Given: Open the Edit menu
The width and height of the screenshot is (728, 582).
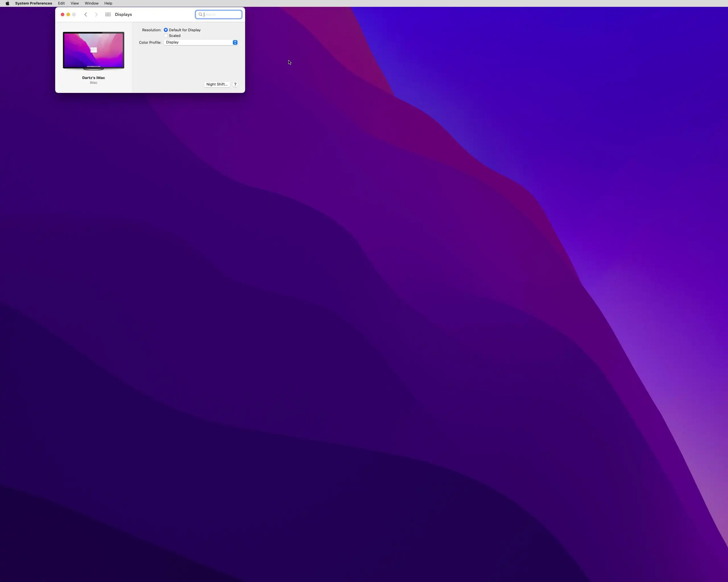Looking at the screenshot, I should coord(61,3).
